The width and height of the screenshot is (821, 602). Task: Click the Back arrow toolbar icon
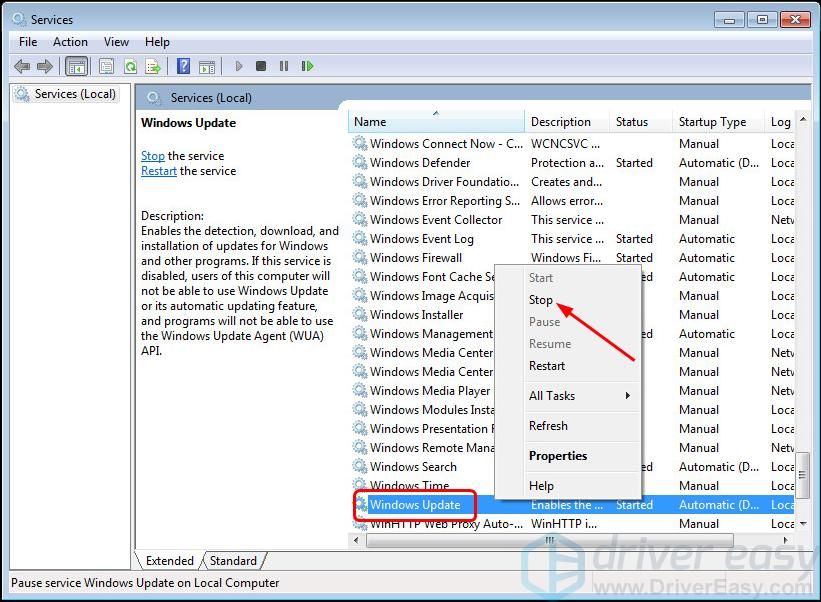(22, 66)
